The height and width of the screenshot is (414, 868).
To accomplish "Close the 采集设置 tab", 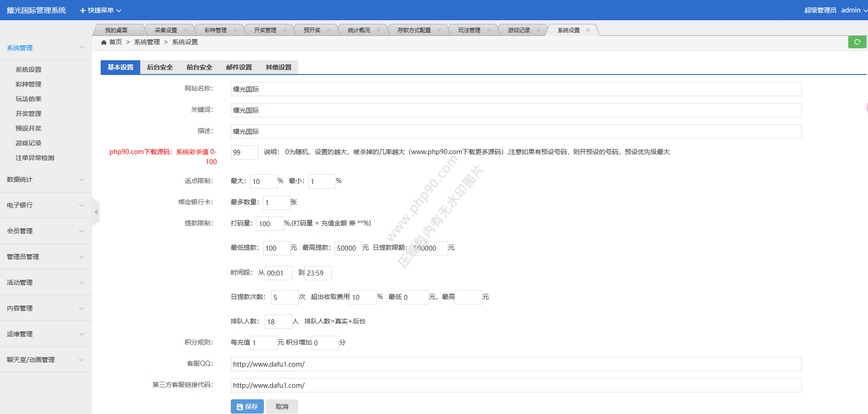I will pos(186,30).
